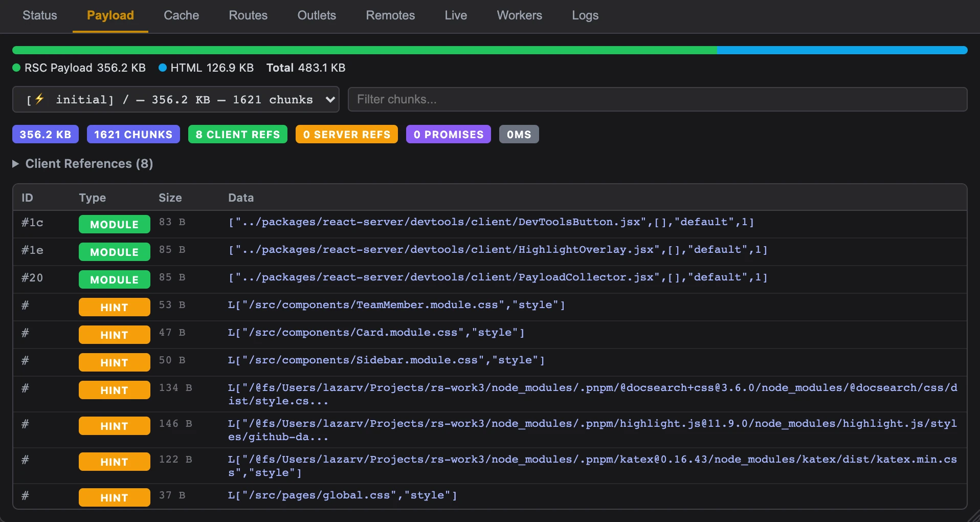Open the Routes tab
The height and width of the screenshot is (522, 980).
click(248, 15)
